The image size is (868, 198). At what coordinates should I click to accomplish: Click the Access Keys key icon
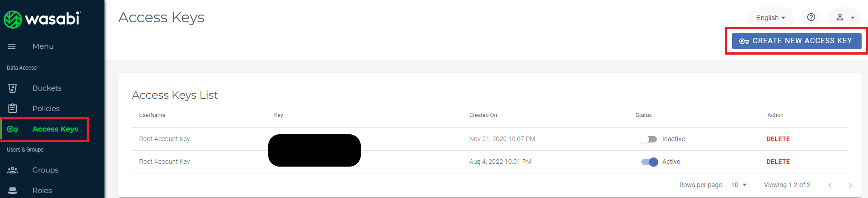point(13,129)
